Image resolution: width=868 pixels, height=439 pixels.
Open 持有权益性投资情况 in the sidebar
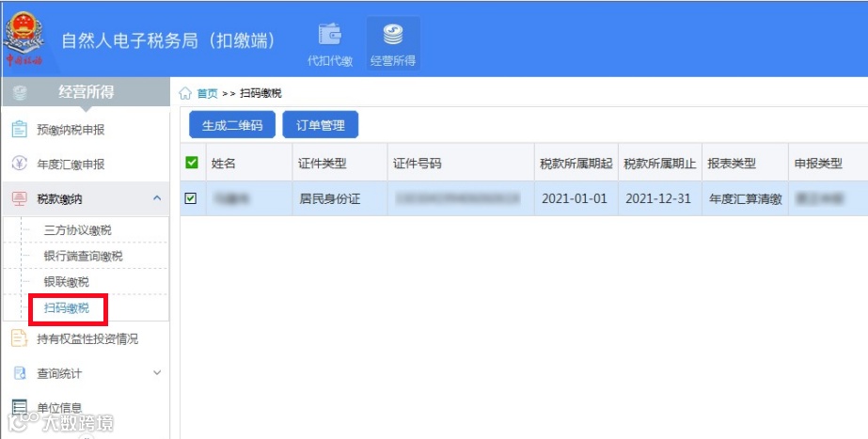pos(86,338)
